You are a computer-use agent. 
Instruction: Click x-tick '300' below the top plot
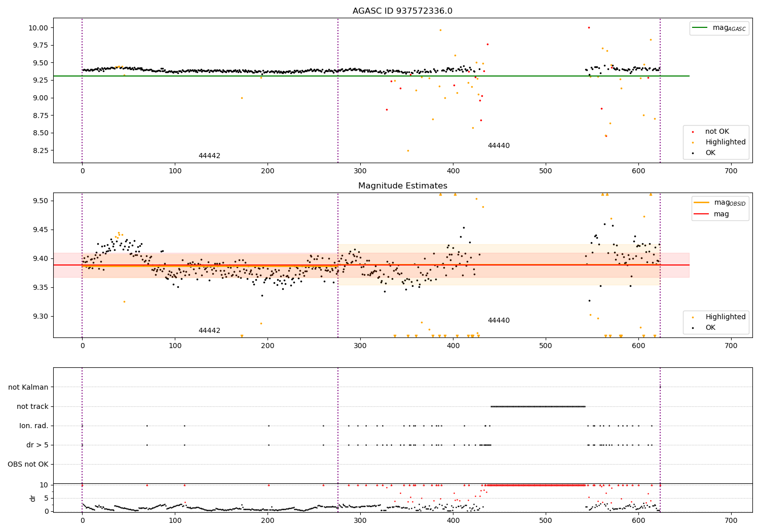click(x=360, y=171)
